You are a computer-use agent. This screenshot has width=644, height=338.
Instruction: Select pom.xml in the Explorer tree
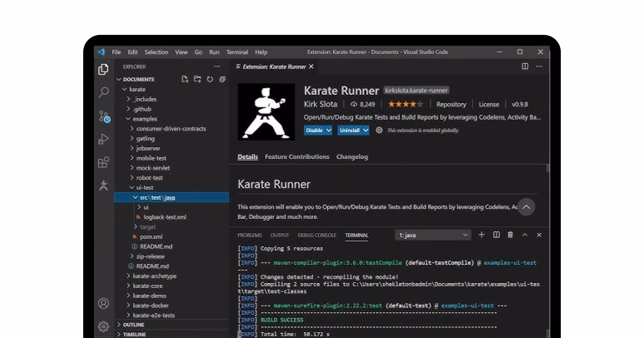(x=152, y=237)
